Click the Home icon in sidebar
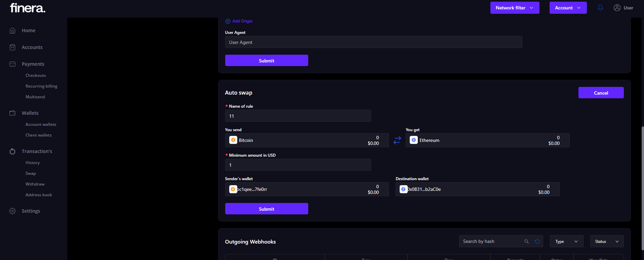This screenshot has width=644, height=260. (12, 31)
